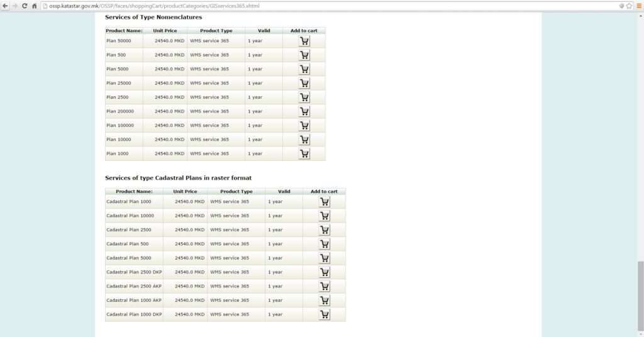This screenshot has width=644, height=337.
Task: Bookmark this page with the star icon
Action: point(629,5)
